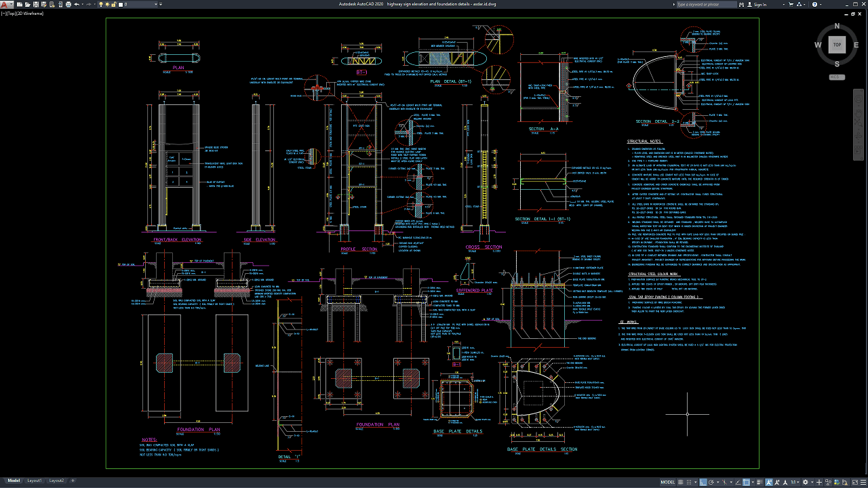Click the Save As icon
Viewport: 868px width, 488px height.
(44, 4)
